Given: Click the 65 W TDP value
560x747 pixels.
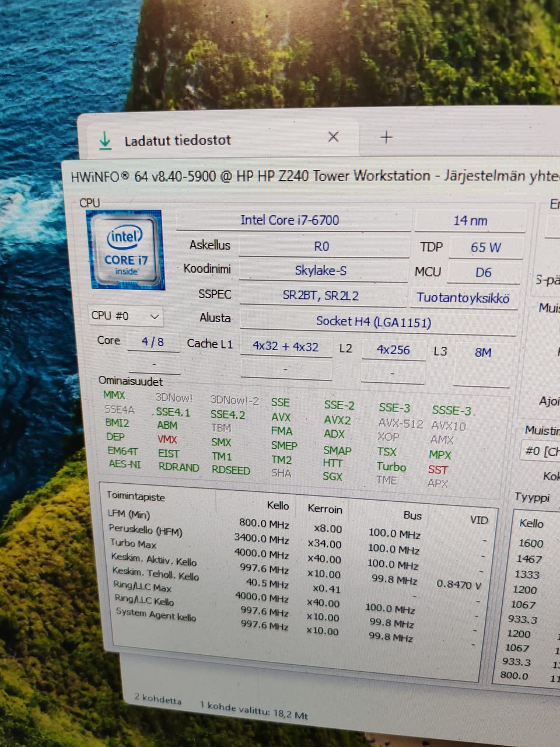Looking at the screenshot, I should [485, 247].
